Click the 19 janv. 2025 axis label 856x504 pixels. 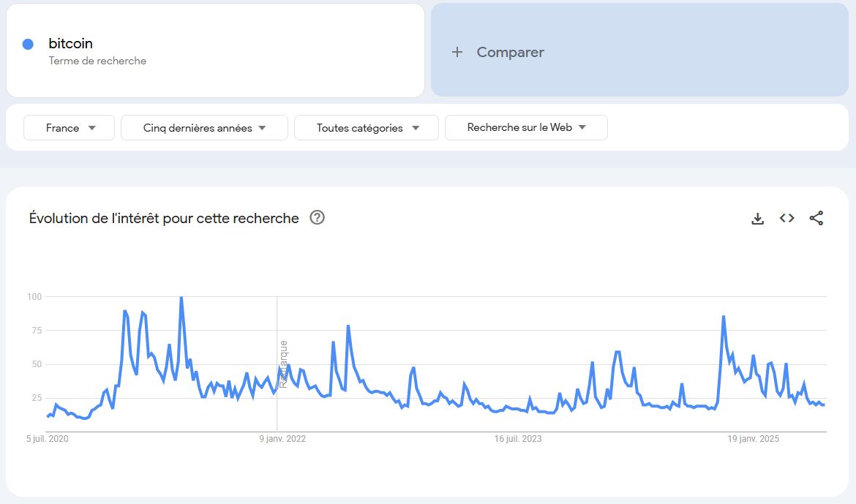pos(753,439)
